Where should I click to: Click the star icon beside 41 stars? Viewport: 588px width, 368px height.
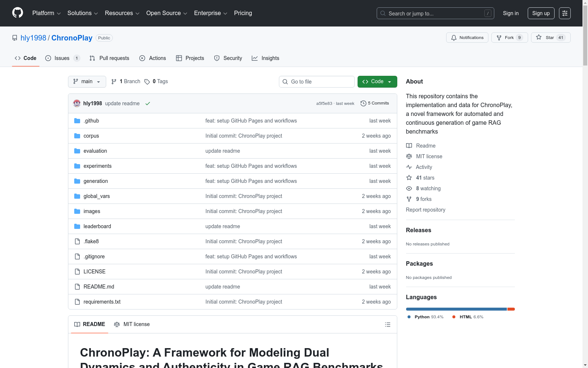(x=409, y=178)
